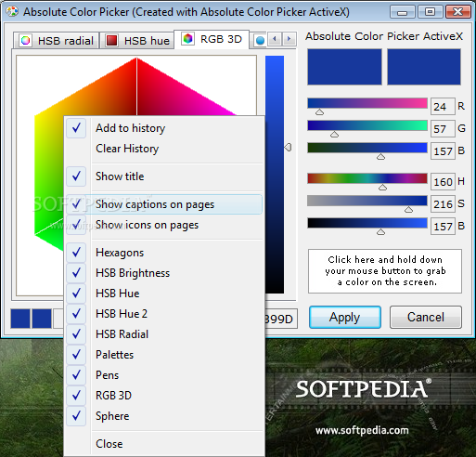This screenshot has width=476, height=457.
Task: Select the first history color swatch
Action: [x=20, y=319]
